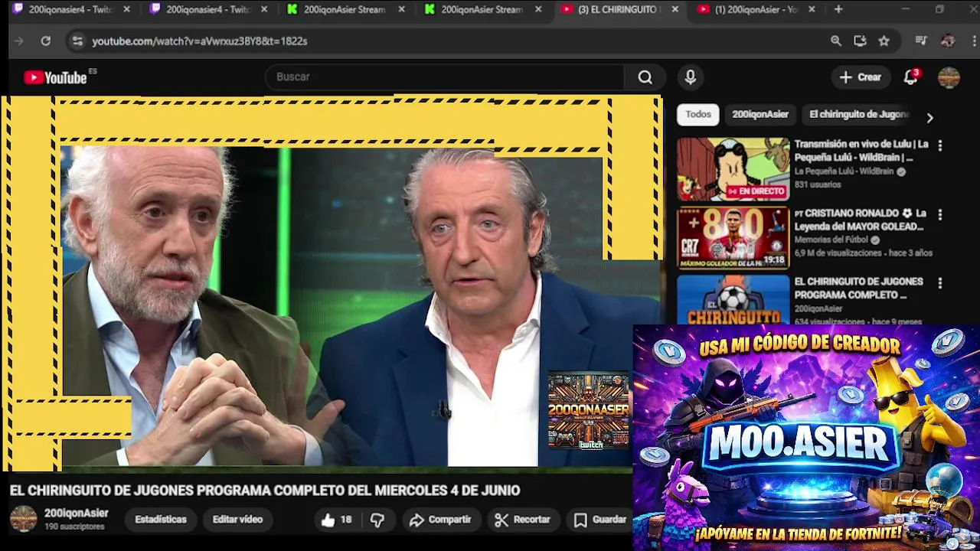Image resolution: width=980 pixels, height=551 pixels.
Task: Close the (3) EL CHIRINGUITO tab
Action: (x=675, y=9)
